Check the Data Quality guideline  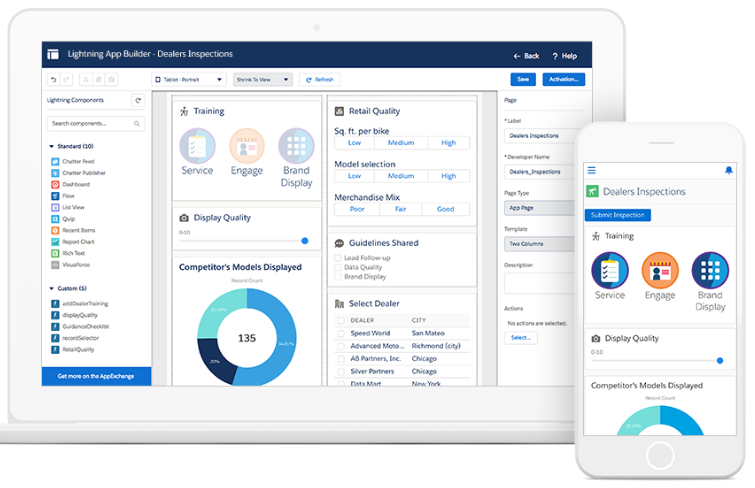[338, 267]
